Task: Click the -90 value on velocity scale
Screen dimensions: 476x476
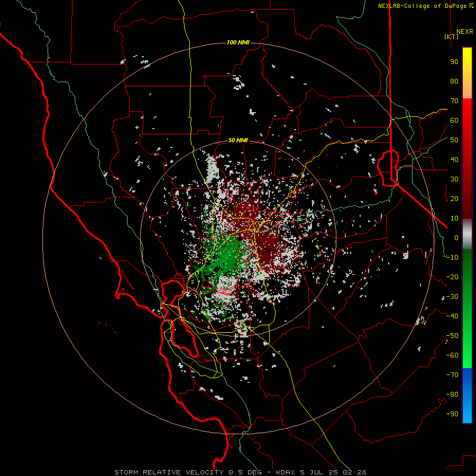Action: [x=452, y=414]
